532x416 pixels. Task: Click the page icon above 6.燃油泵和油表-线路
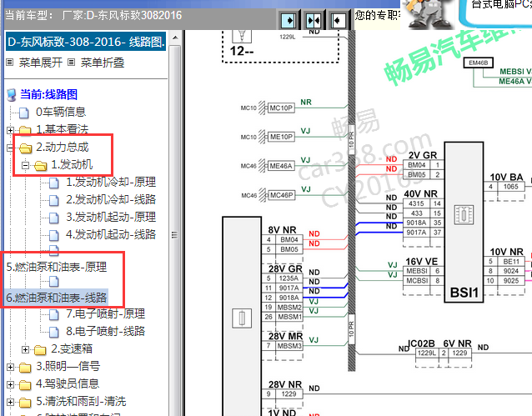(54, 281)
